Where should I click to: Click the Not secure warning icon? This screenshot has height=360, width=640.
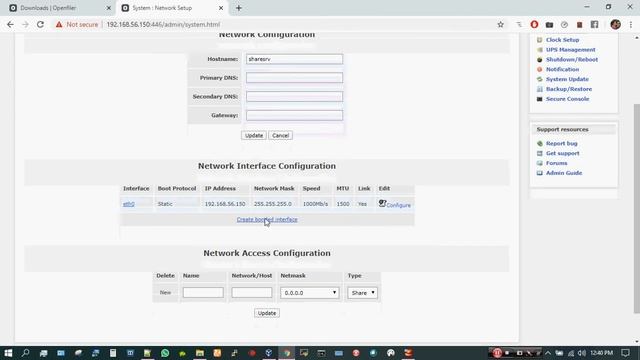59,24
